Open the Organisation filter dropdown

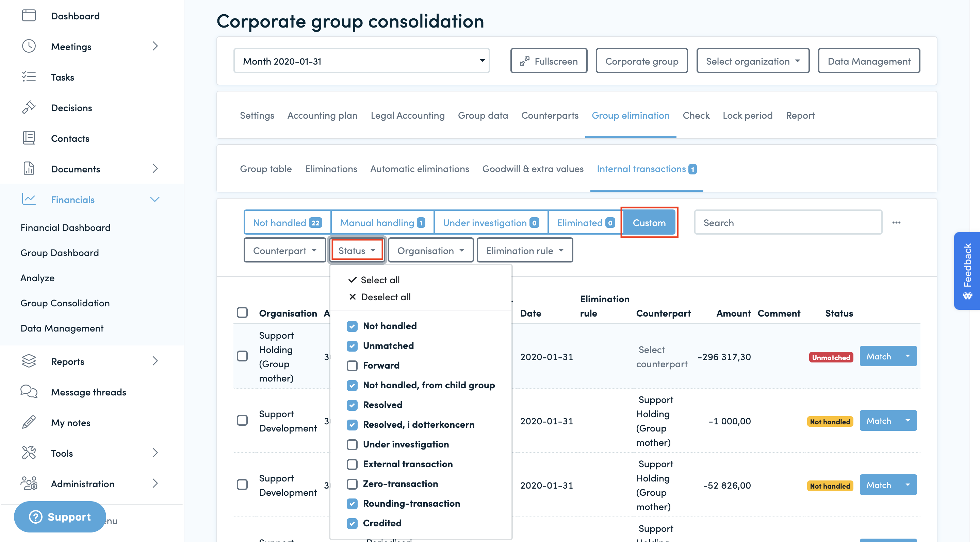click(x=431, y=251)
